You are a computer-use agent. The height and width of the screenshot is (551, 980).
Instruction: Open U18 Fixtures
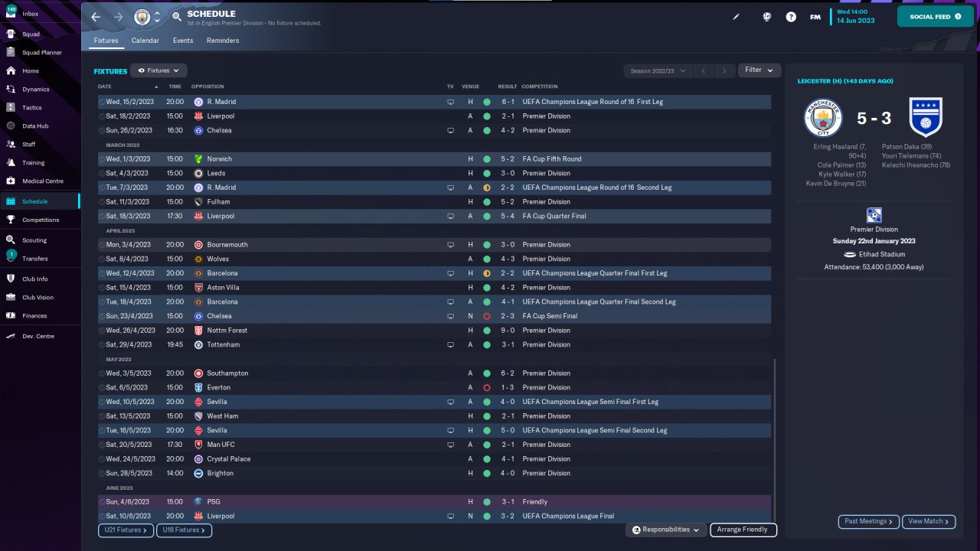click(184, 530)
